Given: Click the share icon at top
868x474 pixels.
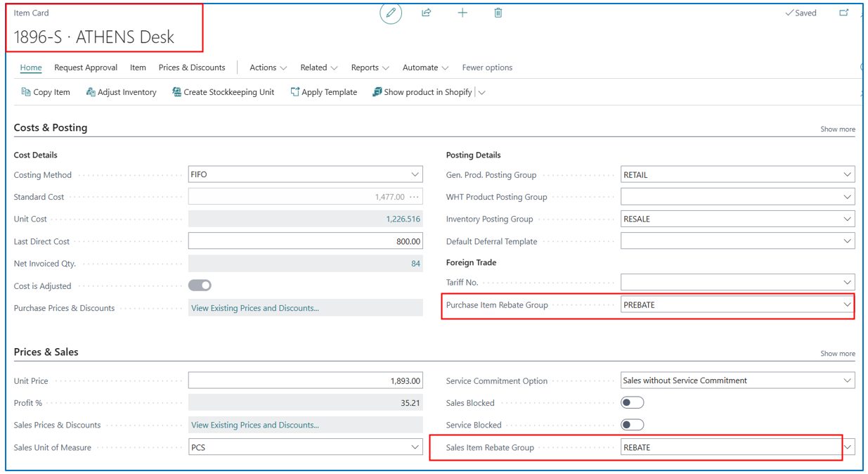Looking at the screenshot, I should [x=426, y=13].
